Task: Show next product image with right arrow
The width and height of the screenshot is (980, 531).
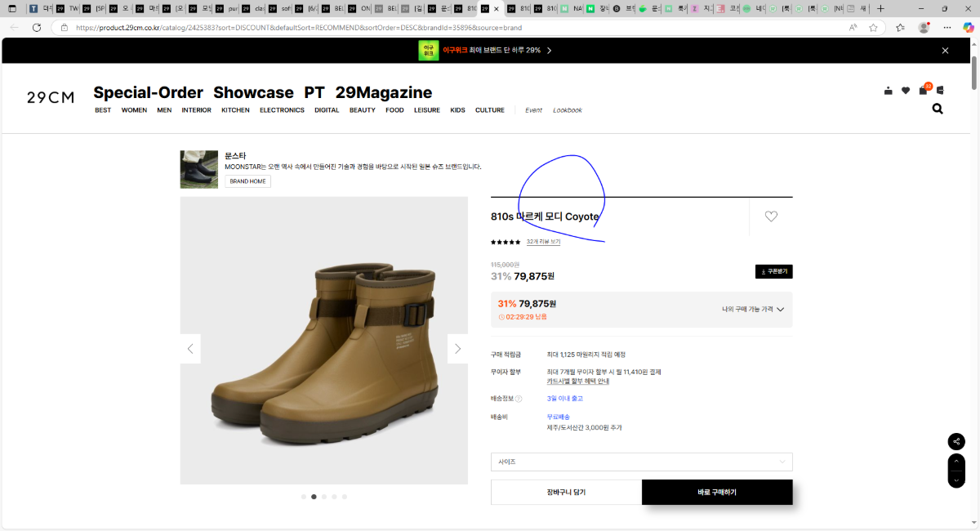Action: point(457,349)
